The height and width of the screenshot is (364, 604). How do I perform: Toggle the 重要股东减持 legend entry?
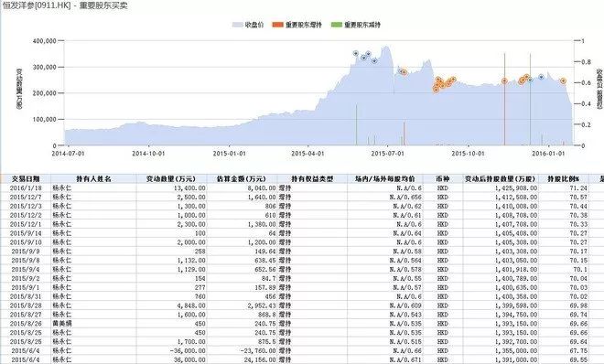tap(356, 25)
